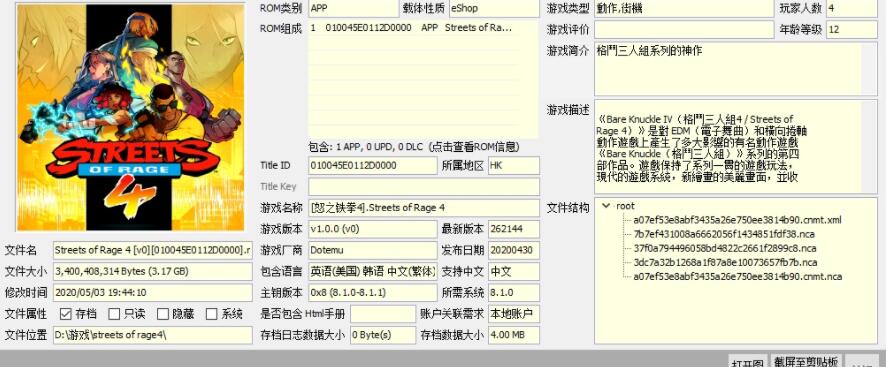Click the empty Title Key field
The width and height of the screenshot is (887, 367).
pos(424,187)
